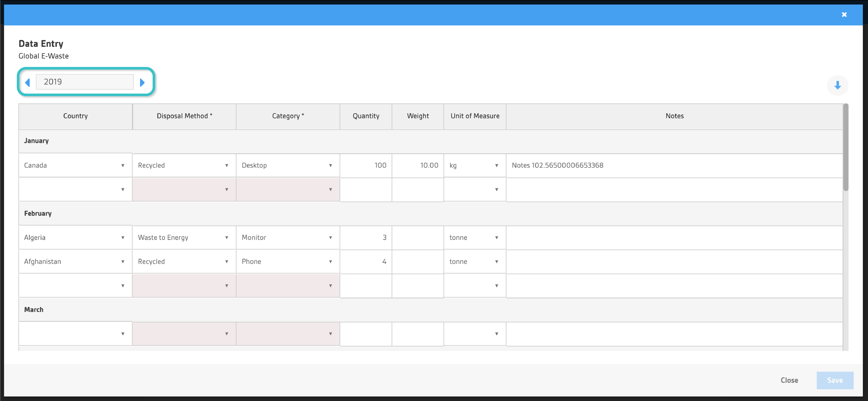Click the Save button

point(835,380)
